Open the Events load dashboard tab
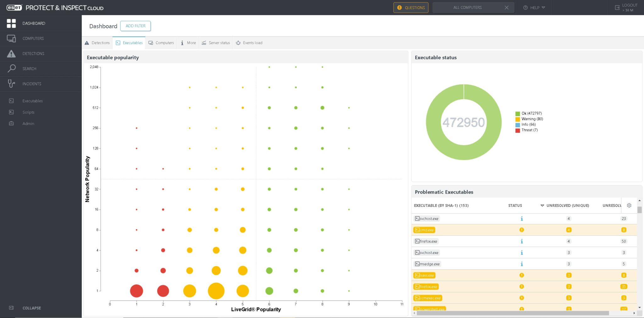The image size is (644, 318). (249, 43)
